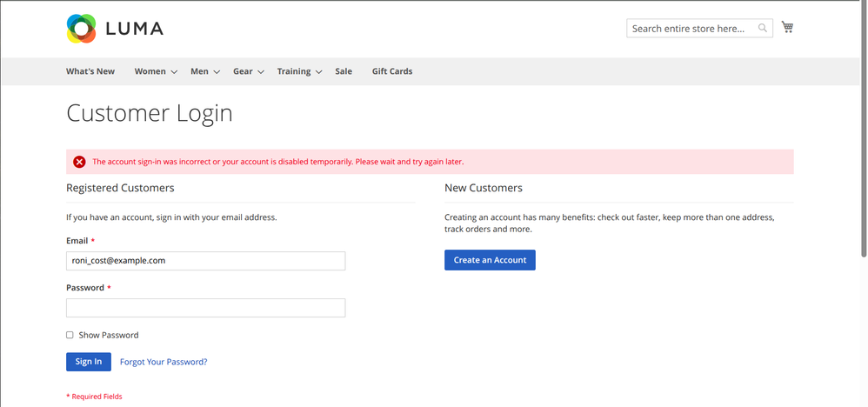
Task: Expand the Men menu chevron
Action: coord(217,72)
